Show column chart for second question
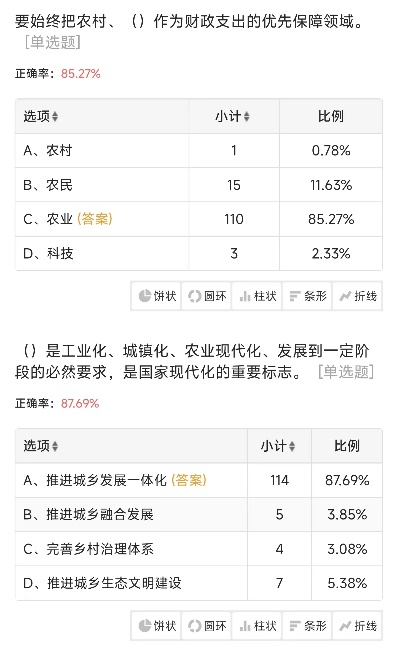This screenshot has height=652, width=397. click(257, 626)
